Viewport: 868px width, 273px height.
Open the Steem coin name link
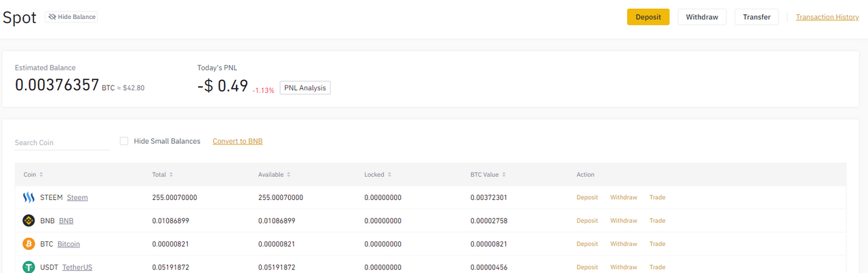click(x=77, y=198)
